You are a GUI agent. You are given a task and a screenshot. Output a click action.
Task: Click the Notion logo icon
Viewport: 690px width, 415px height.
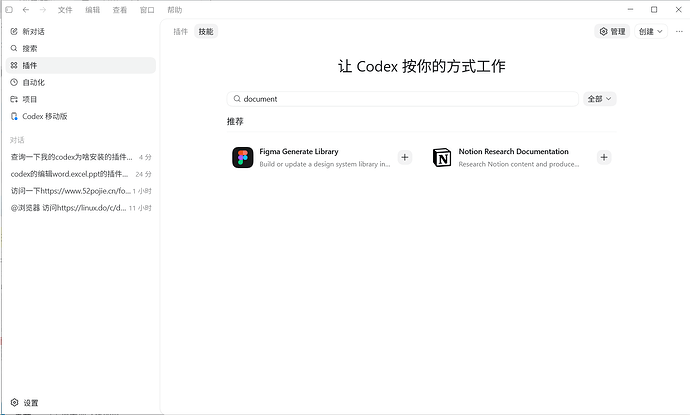pyautogui.click(x=442, y=158)
